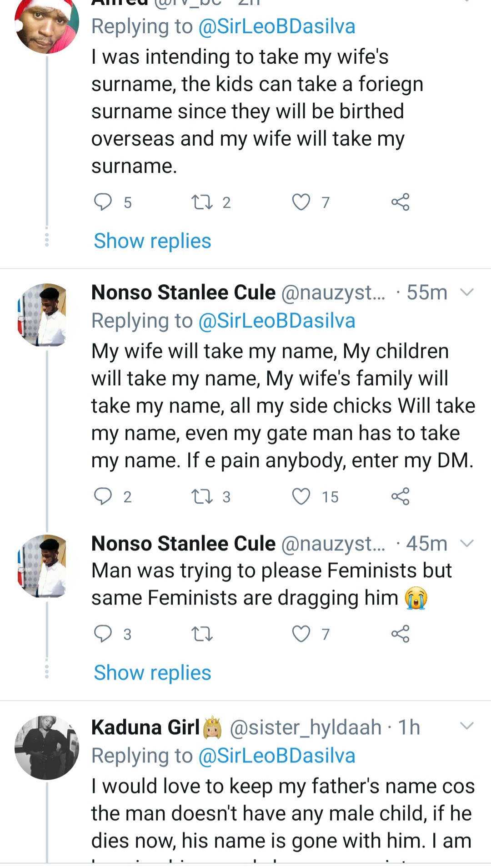491x868 pixels.
Task: Show replies under Nonso's Feminists tweet
Action: pyautogui.click(x=152, y=672)
